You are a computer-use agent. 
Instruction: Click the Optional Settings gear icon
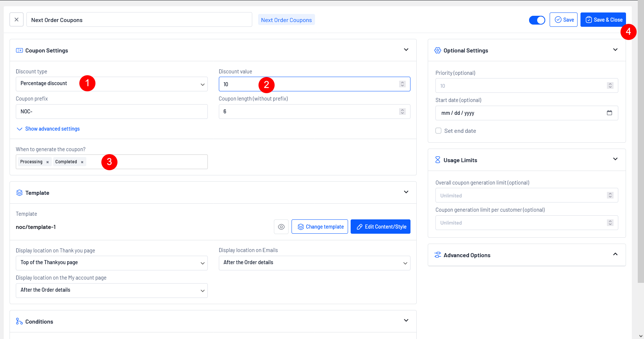click(x=438, y=51)
